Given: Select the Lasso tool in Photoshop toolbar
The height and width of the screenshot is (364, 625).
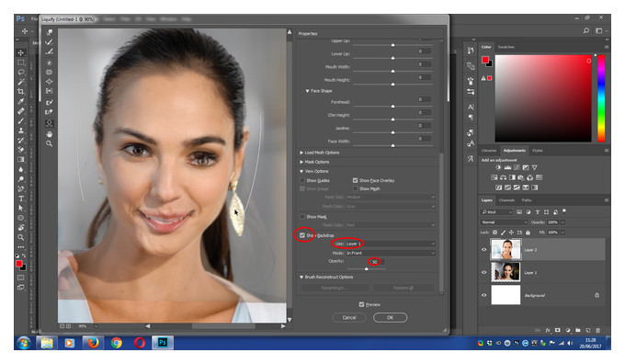Looking at the screenshot, I should (x=21, y=73).
